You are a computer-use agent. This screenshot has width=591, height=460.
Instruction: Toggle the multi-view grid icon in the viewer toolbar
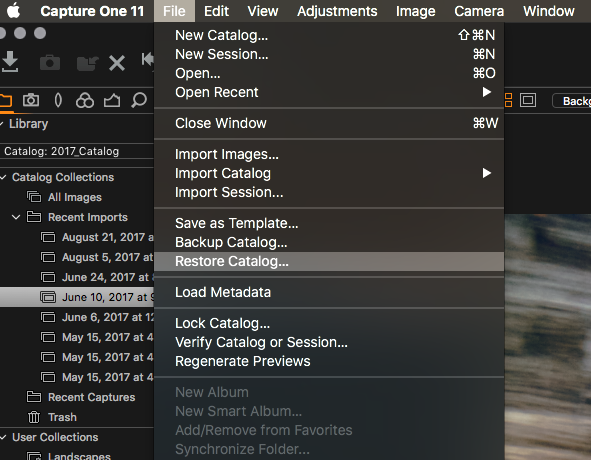click(508, 100)
